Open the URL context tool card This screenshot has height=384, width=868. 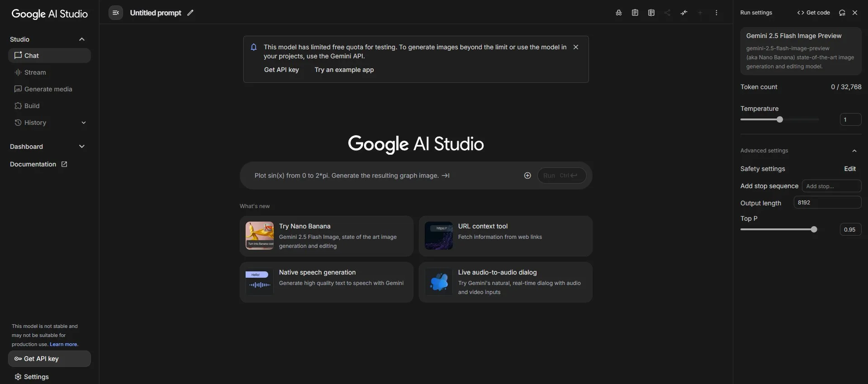(x=505, y=236)
